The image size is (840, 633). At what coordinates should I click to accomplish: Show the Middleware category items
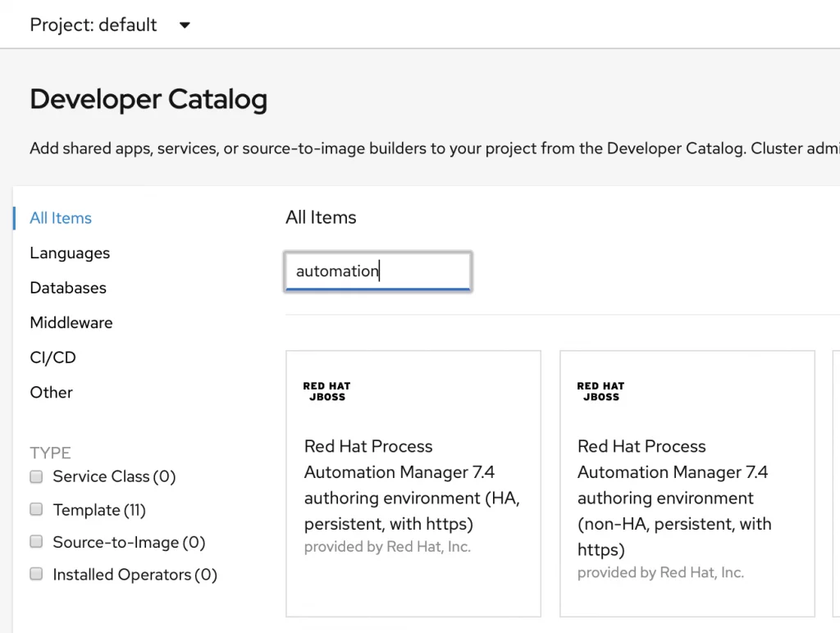(x=71, y=323)
